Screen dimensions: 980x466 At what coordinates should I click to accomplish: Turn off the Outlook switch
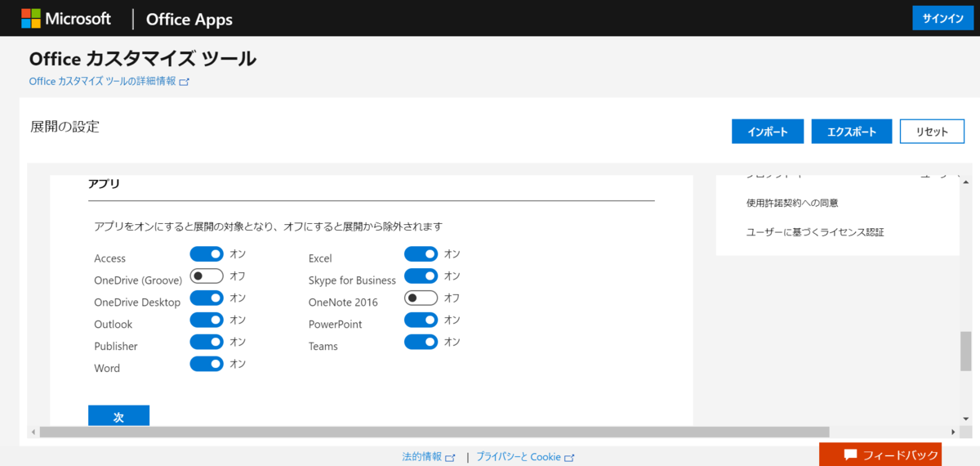pos(207,320)
